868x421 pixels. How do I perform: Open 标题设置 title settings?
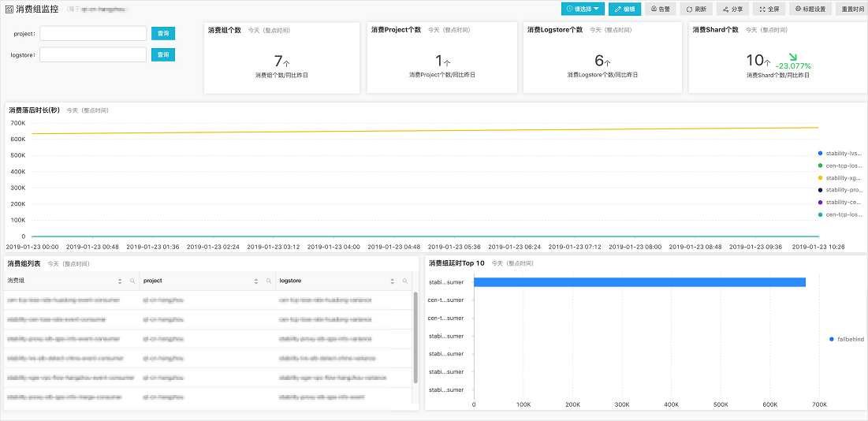tap(810, 9)
